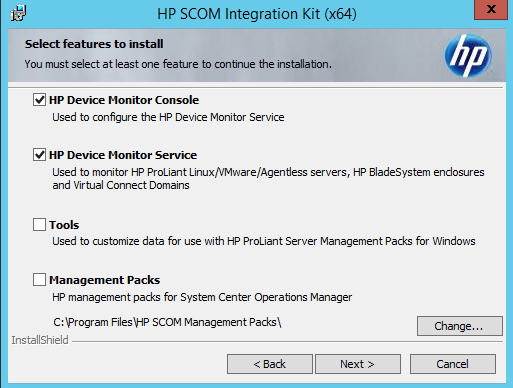This screenshot has height=388, width=513.
Task: Click the Select features to install heading
Action: (94, 44)
